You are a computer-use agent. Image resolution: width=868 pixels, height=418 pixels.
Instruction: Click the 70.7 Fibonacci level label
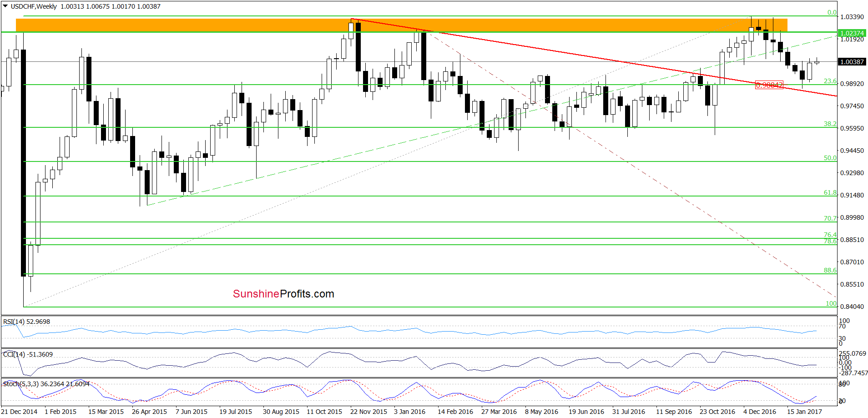coord(830,218)
